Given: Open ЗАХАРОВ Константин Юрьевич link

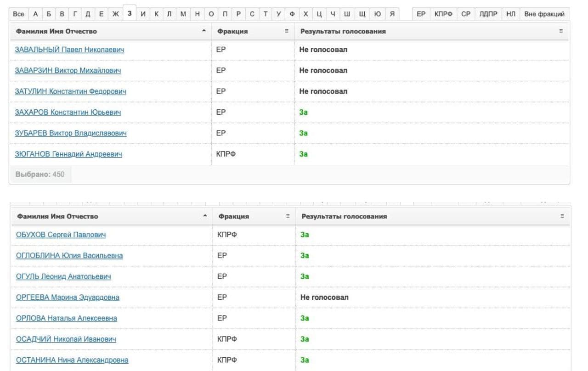Looking at the screenshot, I should tap(68, 112).
